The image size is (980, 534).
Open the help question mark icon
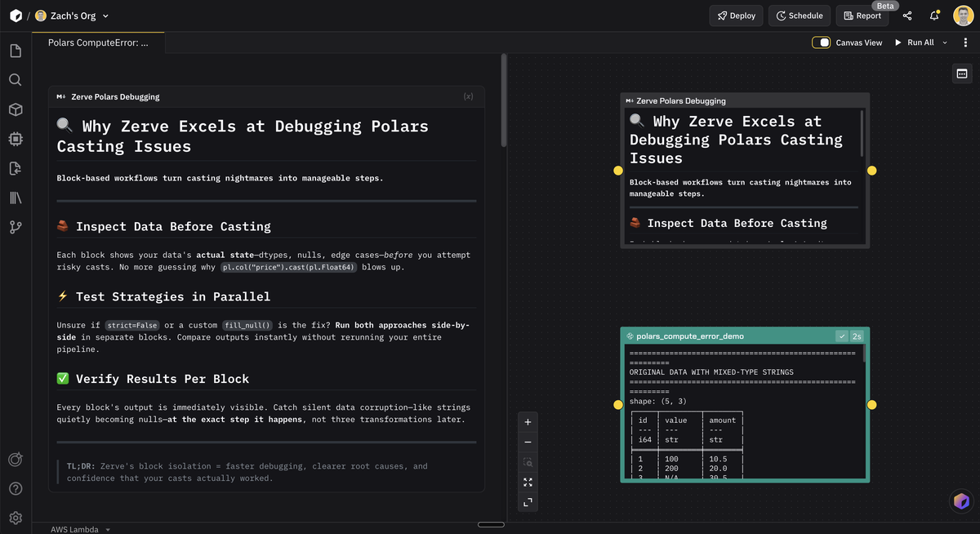point(16,488)
